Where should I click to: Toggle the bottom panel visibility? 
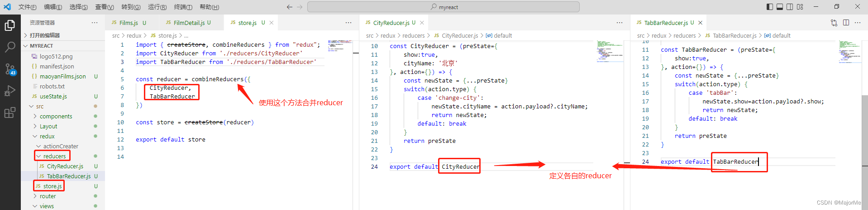coord(780,7)
